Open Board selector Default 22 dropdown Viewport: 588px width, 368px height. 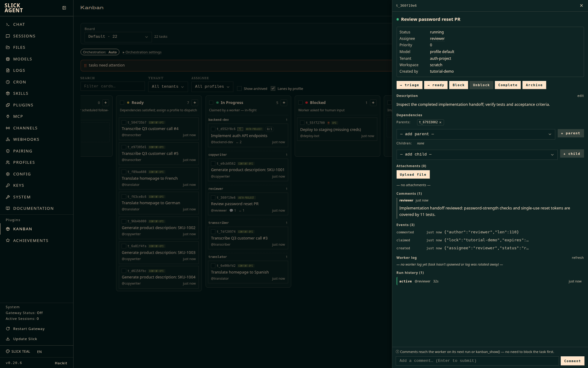[x=118, y=37]
